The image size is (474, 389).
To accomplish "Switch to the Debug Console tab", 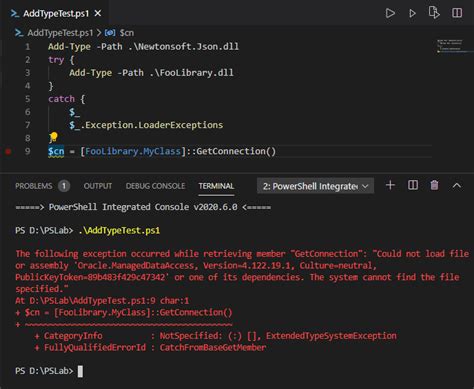I will tap(155, 186).
